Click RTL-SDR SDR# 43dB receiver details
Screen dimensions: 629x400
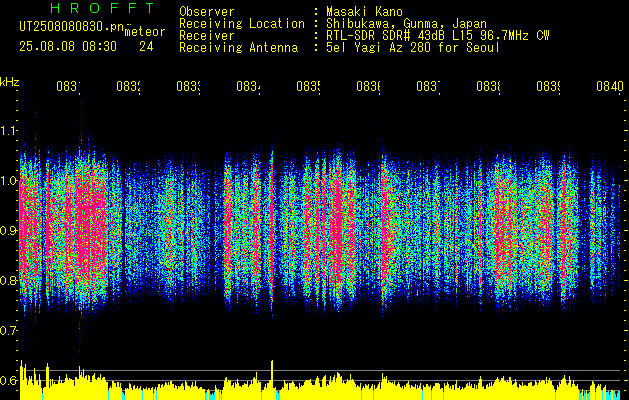tap(438, 36)
